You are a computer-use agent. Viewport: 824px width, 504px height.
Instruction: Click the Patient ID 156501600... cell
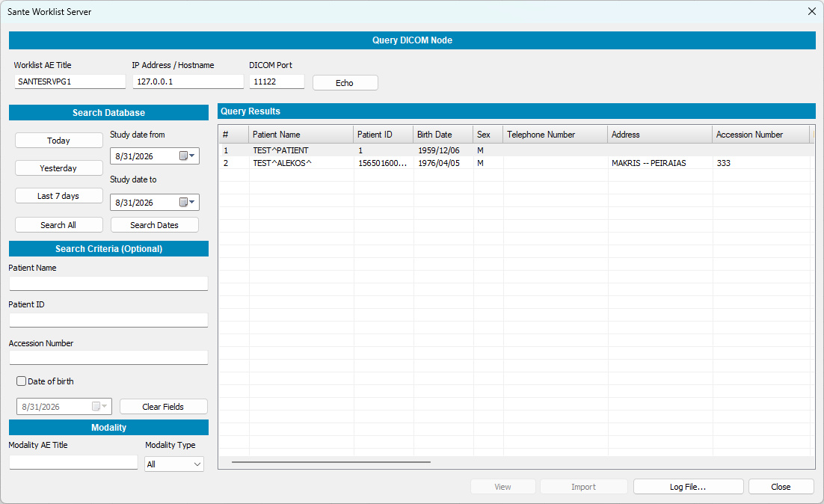click(x=383, y=163)
